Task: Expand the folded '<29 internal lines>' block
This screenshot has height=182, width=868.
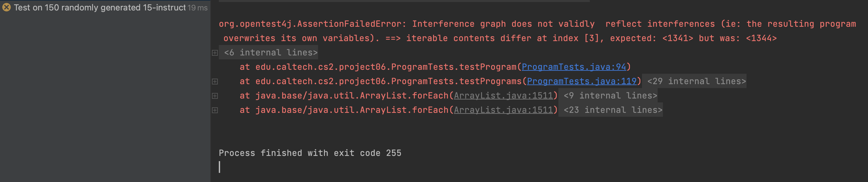Action: tap(696, 81)
